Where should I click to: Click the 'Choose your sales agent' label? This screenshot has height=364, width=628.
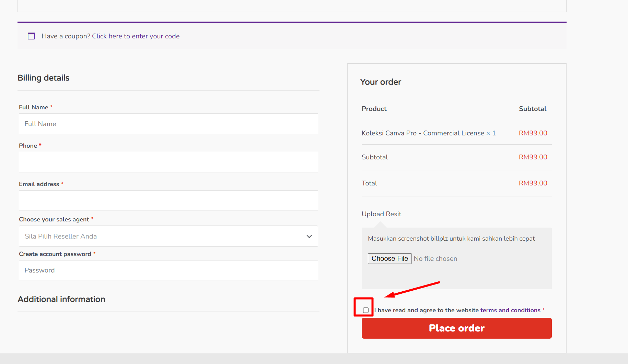pos(54,219)
